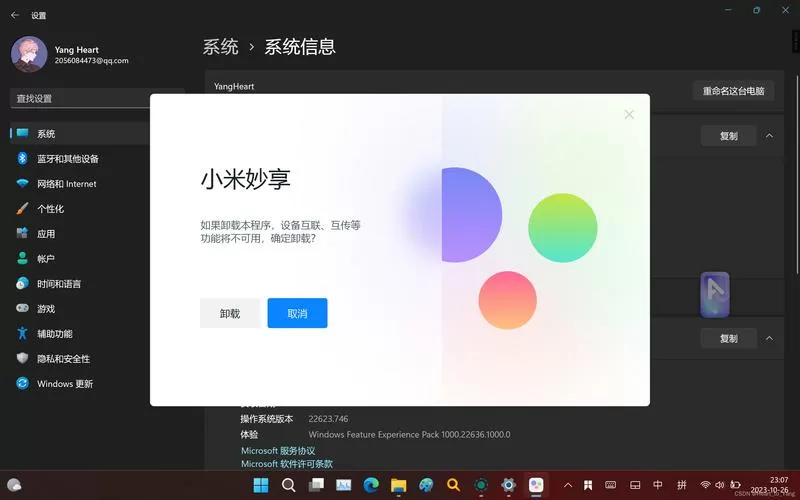
Task: Collapse the section beside the lower 复制
Action: [769, 338]
